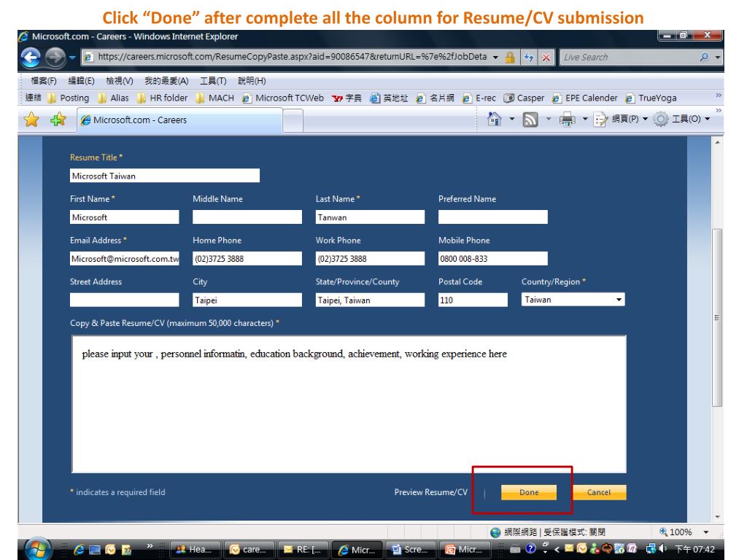Click the Mobile Phone field

pyautogui.click(x=493, y=259)
